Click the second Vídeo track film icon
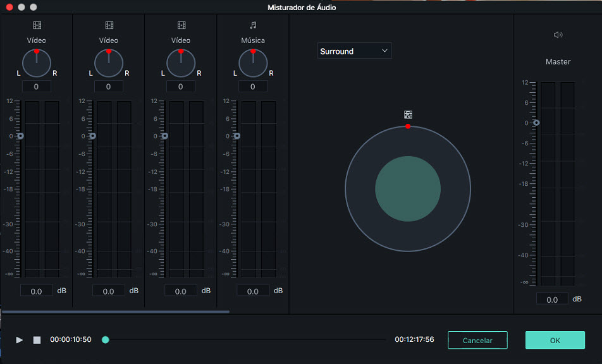 pos(109,25)
